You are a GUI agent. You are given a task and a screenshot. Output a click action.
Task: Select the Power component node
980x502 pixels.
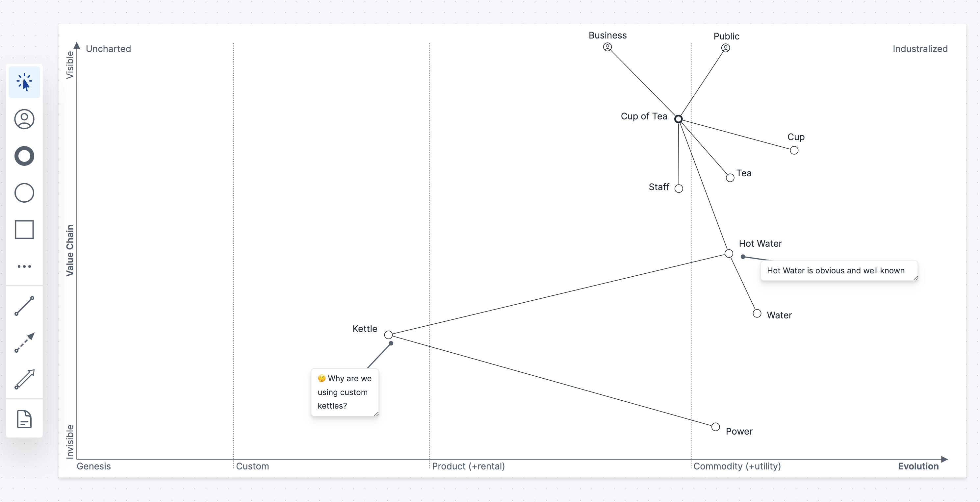tap(715, 427)
